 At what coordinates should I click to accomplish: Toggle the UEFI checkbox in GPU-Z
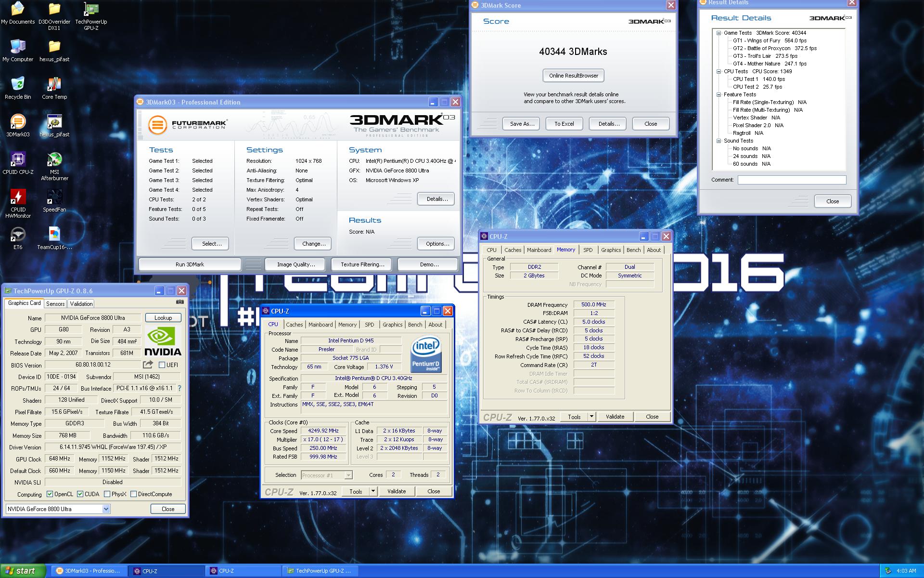[x=162, y=365]
